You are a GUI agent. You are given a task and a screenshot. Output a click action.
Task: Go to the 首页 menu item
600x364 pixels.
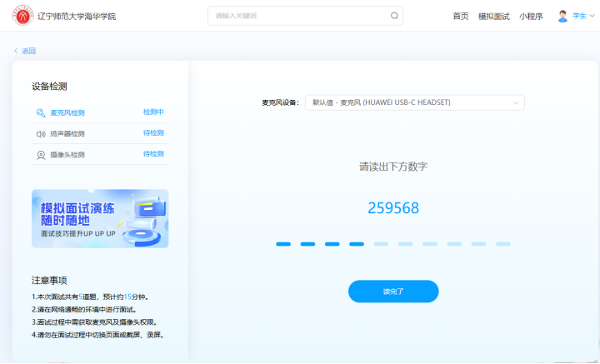[x=460, y=16]
